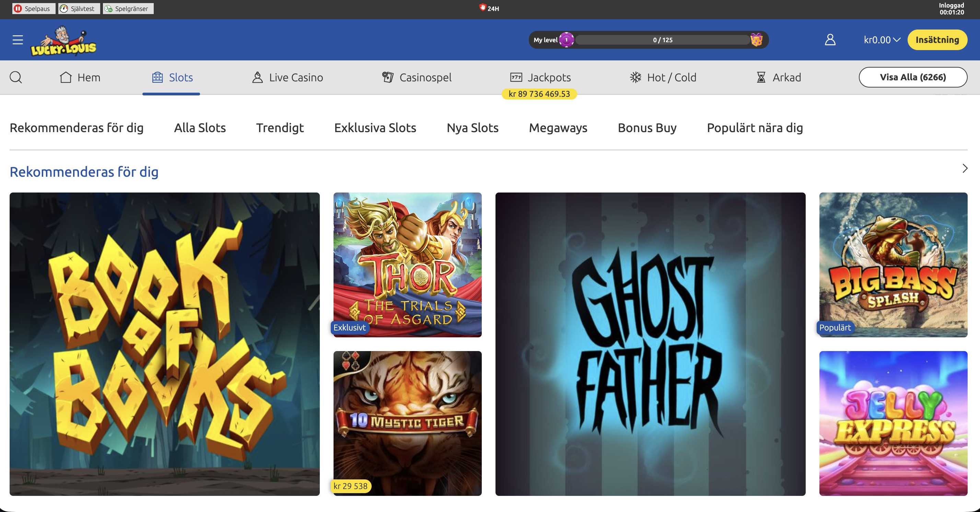Click the Inloggad session timer

[952, 9]
